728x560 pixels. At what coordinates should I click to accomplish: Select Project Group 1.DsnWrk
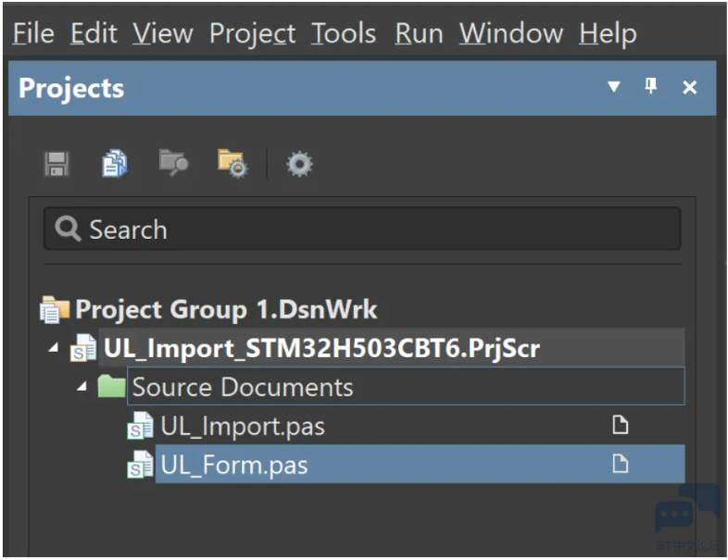point(226,309)
